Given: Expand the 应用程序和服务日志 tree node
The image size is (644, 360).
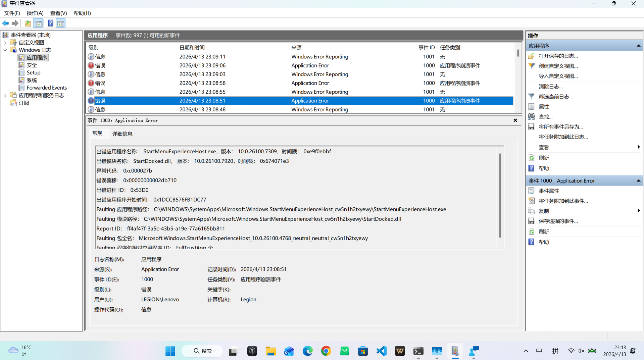Looking at the screenshot, I should (x=5, y=95).
